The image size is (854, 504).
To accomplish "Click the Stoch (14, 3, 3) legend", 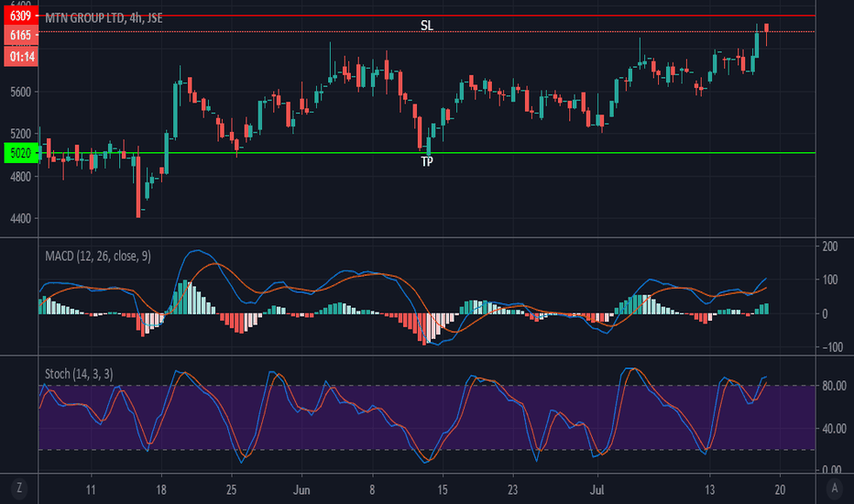I will point(79,374).
